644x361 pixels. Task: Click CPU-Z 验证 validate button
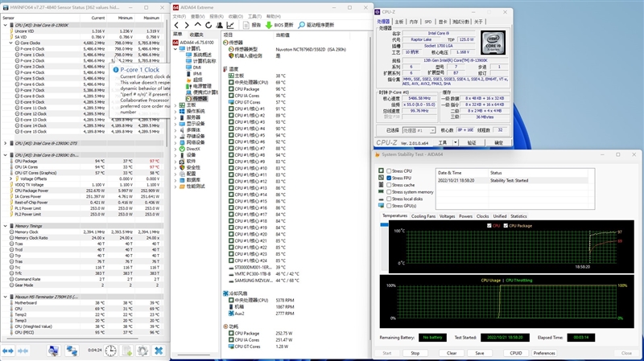[x=472, y=143]
